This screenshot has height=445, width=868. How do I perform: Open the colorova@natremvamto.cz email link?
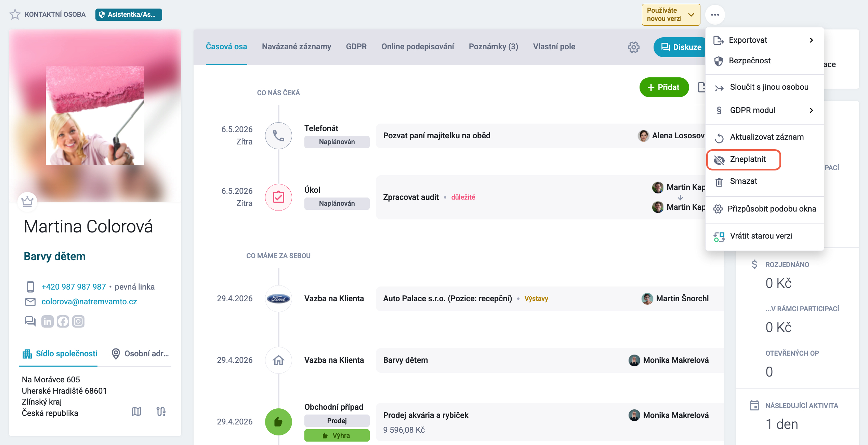coord(89,302)
